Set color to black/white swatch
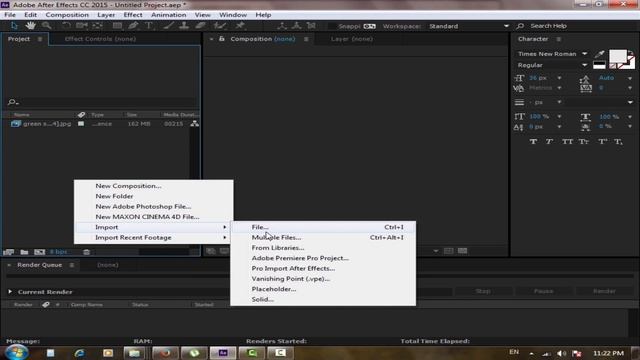 (599, 65)
